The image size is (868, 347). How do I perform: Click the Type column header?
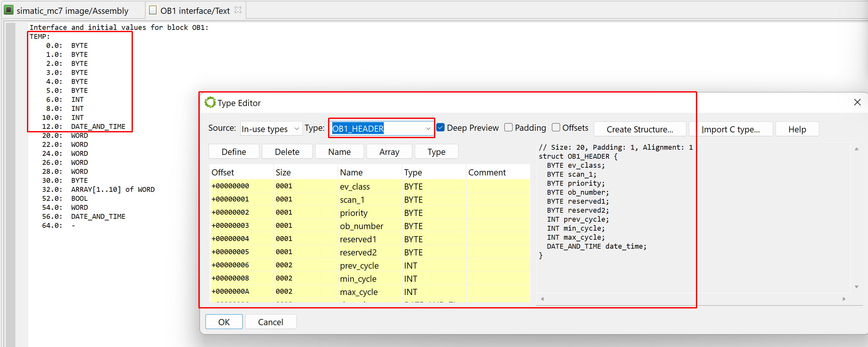click(434, 172)
